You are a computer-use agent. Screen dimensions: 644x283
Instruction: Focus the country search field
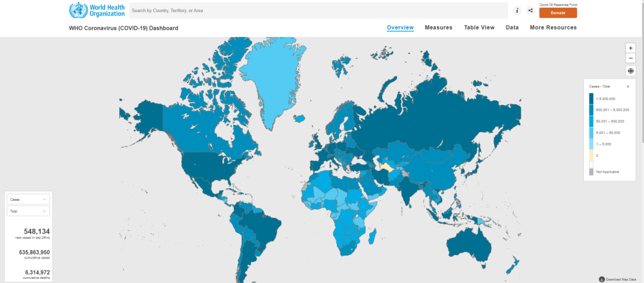tap(318, 10)
